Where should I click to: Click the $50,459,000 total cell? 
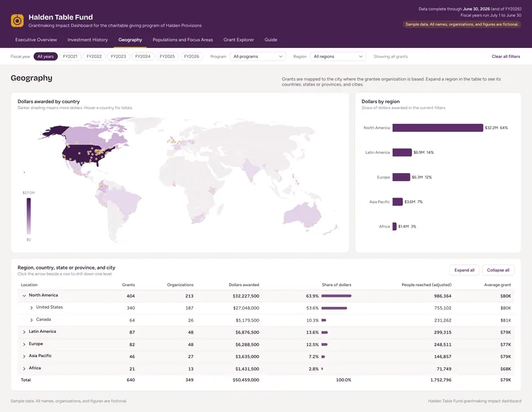[246, 380]
